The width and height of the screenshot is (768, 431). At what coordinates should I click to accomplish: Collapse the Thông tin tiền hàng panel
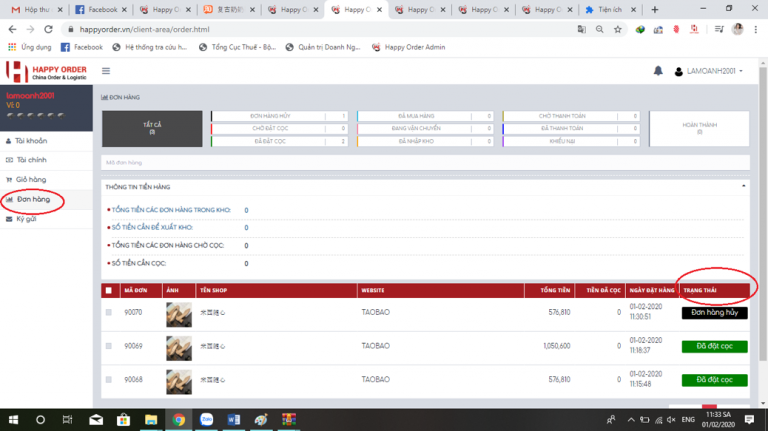(742, 186)
